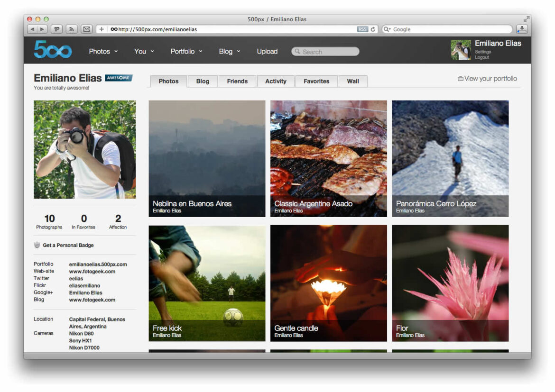The image size is (555, 392).
Task: Open the Wall tab
Action: click(x=353, y=81)
